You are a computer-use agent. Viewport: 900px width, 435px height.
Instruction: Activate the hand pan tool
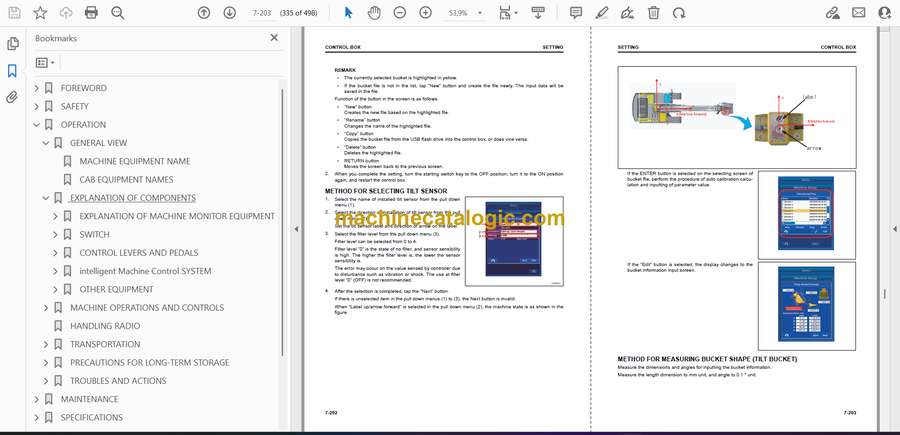click(x=374, y=13)
